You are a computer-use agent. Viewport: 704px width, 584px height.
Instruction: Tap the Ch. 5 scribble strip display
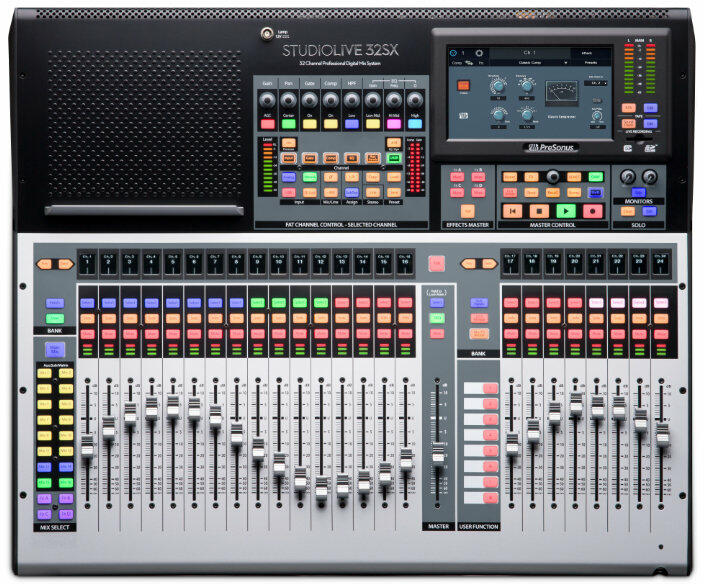pyautogui.click(x=173, y=263)
